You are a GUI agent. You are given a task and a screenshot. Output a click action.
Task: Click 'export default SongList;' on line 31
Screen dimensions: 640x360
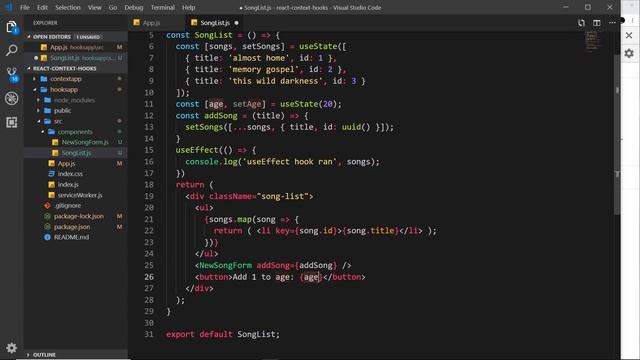223,334
